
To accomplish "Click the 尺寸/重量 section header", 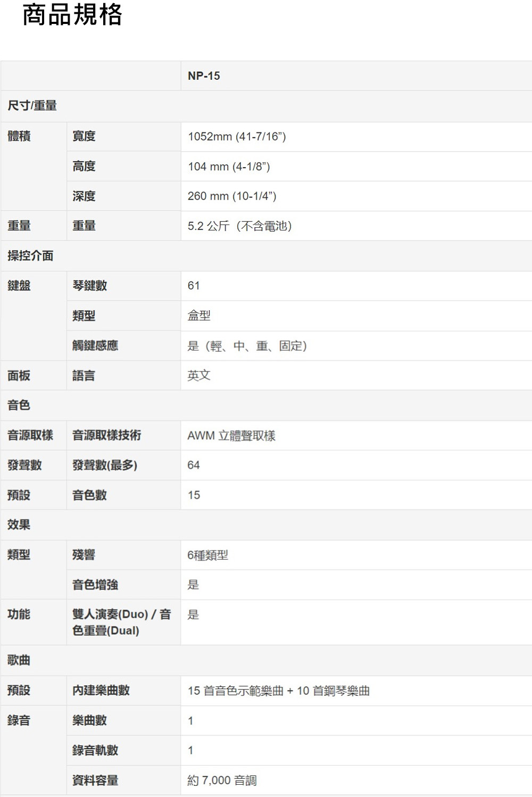I will (32, 106).
